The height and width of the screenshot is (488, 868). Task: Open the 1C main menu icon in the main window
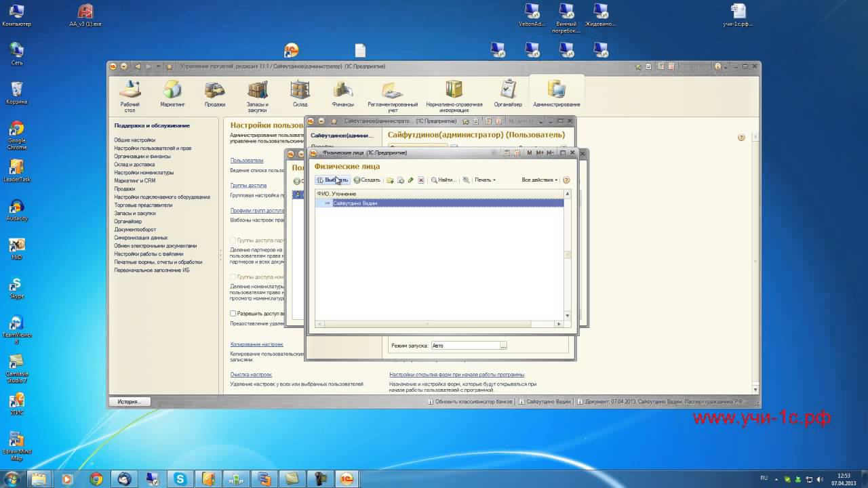tap(114, 66)
